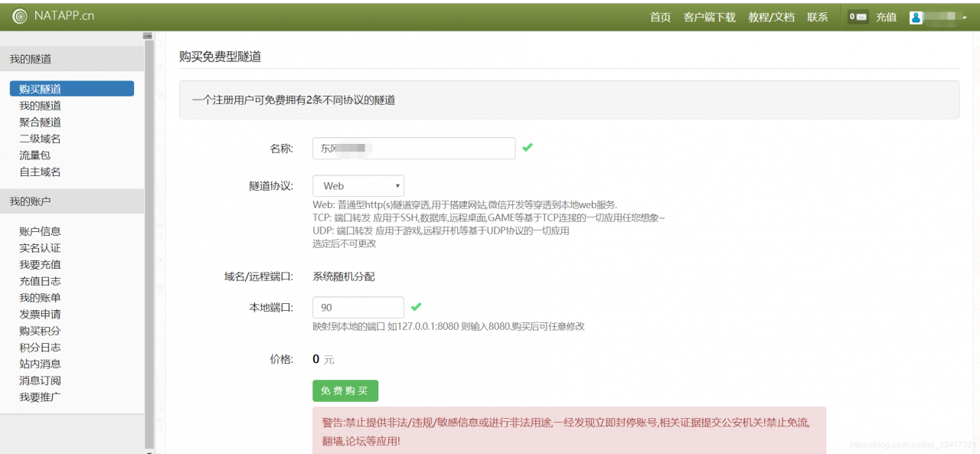This screenshot has width=980, height=454.
Task: Click the price value 0 元
Action: click(x=324, y=359)
